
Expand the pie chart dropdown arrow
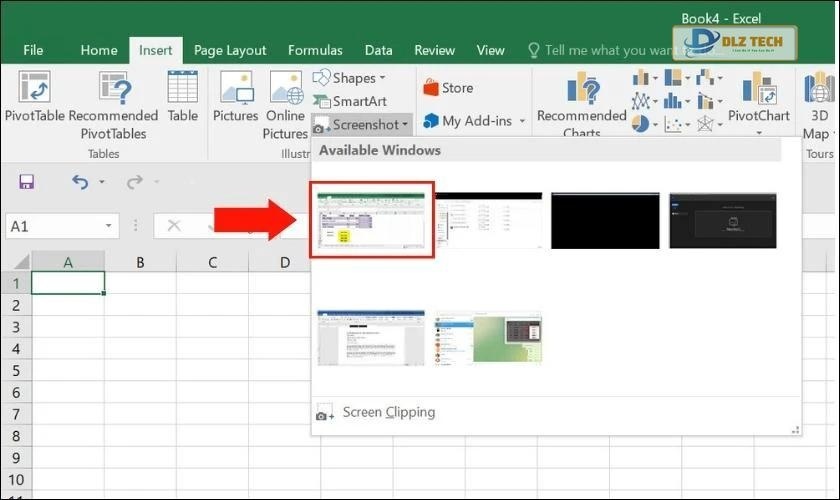coord(655,125)
